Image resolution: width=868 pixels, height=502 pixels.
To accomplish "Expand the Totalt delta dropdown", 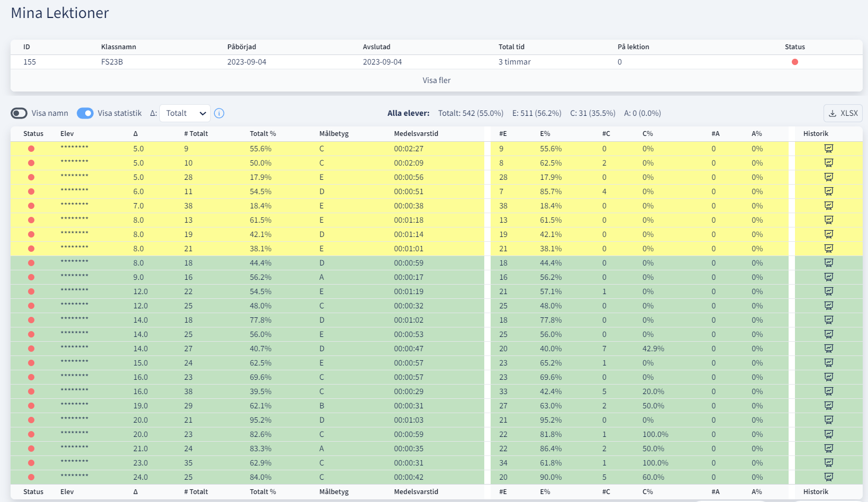I will pos(185,113).
